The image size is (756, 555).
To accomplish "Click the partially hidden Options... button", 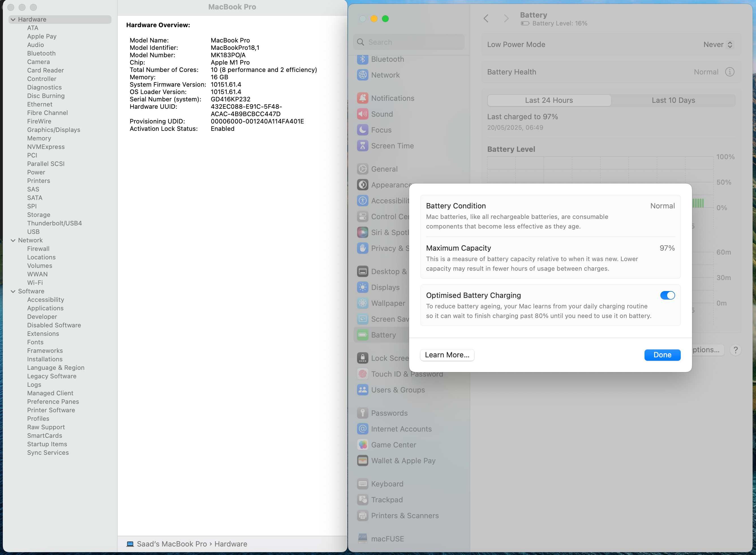I will [708, 350].
